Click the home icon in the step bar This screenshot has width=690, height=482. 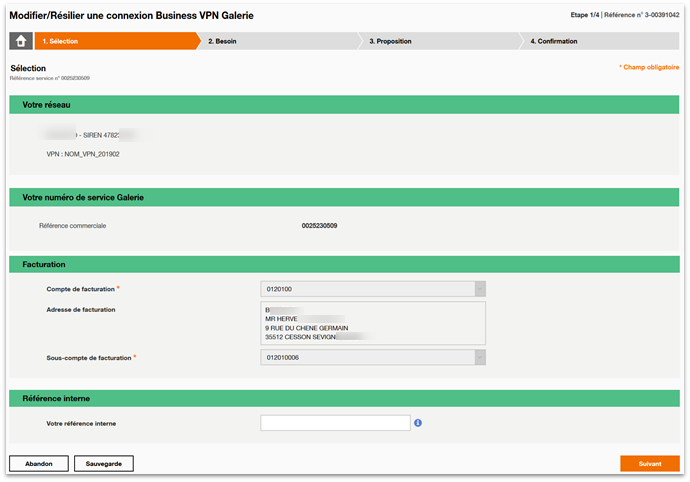click(21, 41)
